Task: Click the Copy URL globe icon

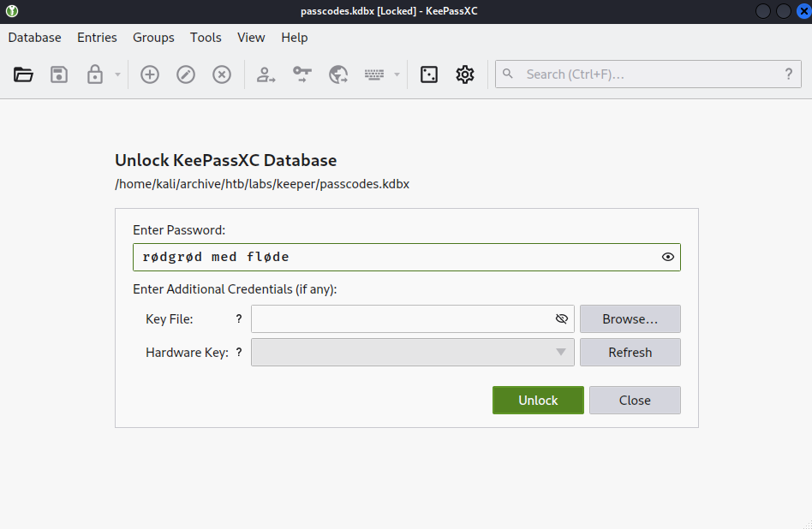Action: pyautogui.click(x=338, y=74)
